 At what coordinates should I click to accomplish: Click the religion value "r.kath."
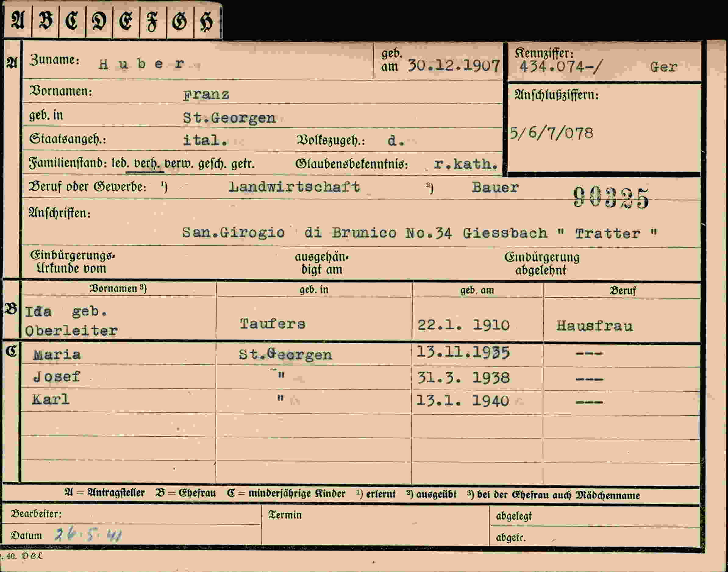tap(466, 164)
